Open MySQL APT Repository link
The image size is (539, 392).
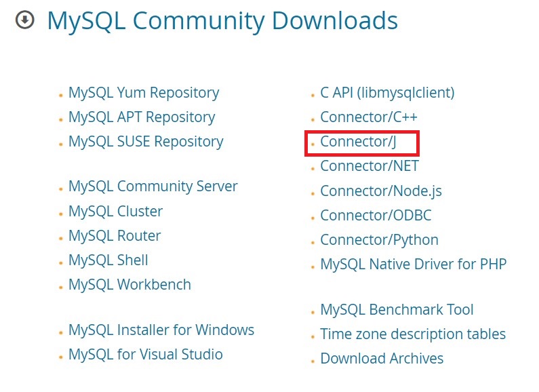[142, 117]
